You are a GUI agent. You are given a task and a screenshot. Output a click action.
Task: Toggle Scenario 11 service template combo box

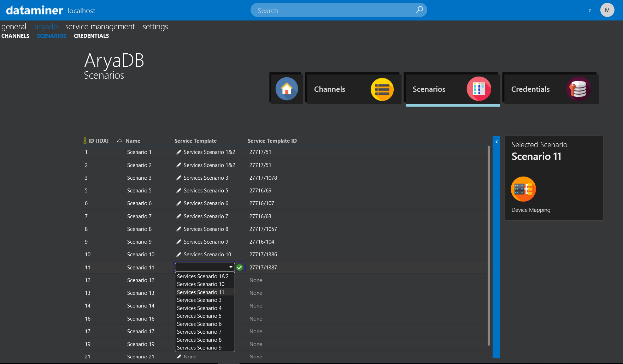205,267
